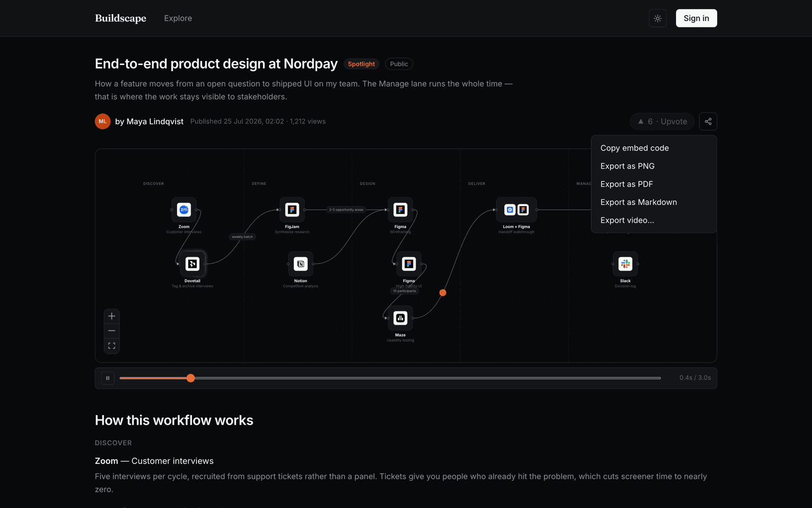Image resolution: width=812 pixels, height=508 pixels.
Task: Click the Maze usability testing node
Action: (400, 318)
